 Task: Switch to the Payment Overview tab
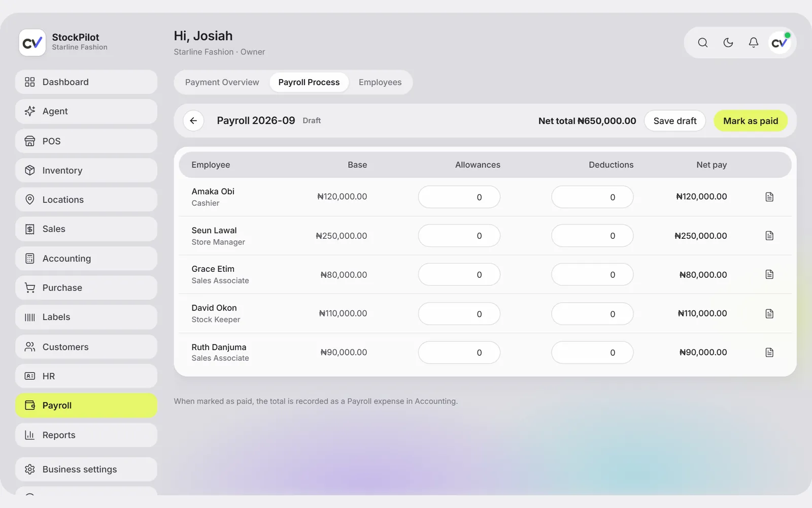(x=222, y=82)
